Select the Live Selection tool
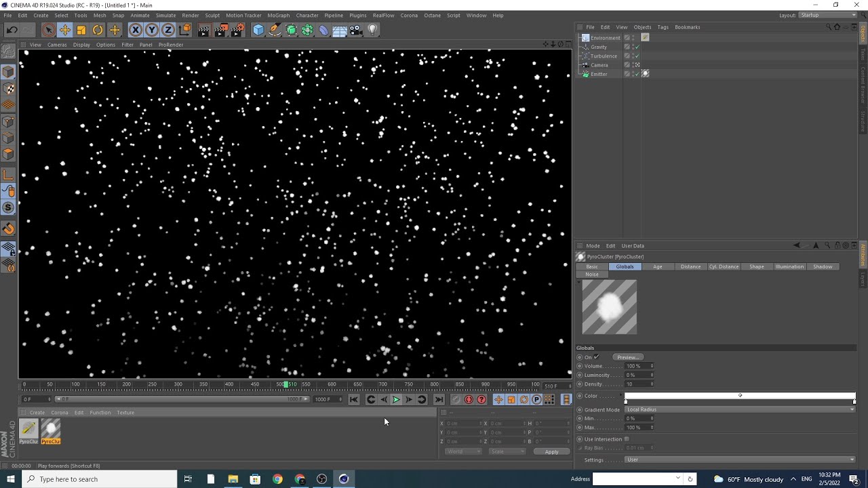868x488 pixels. 48,30
